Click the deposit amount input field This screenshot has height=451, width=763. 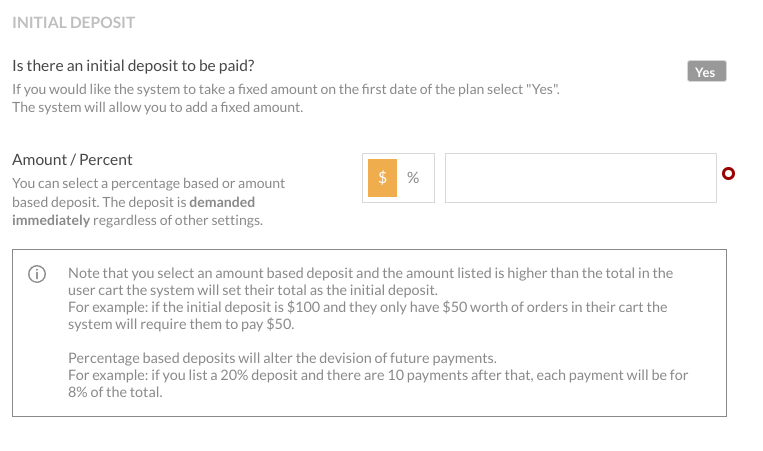(x=581, y=178)
